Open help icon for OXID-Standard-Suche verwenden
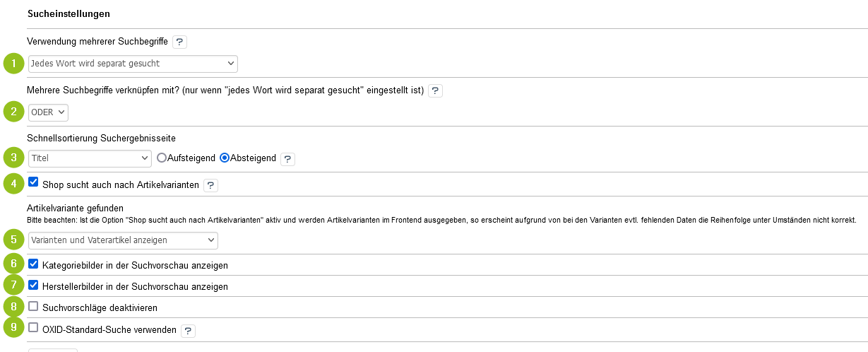This screenshot has height=352, width=868. coord(188,330)
